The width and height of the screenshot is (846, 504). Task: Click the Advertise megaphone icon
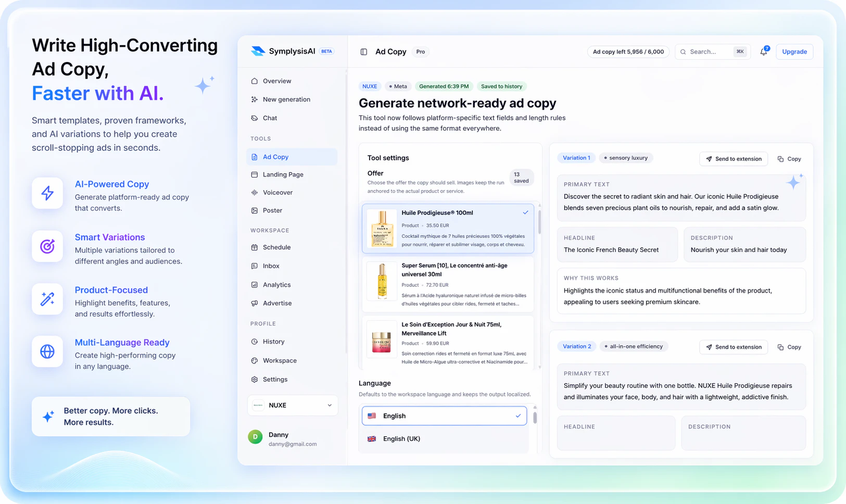255,303
